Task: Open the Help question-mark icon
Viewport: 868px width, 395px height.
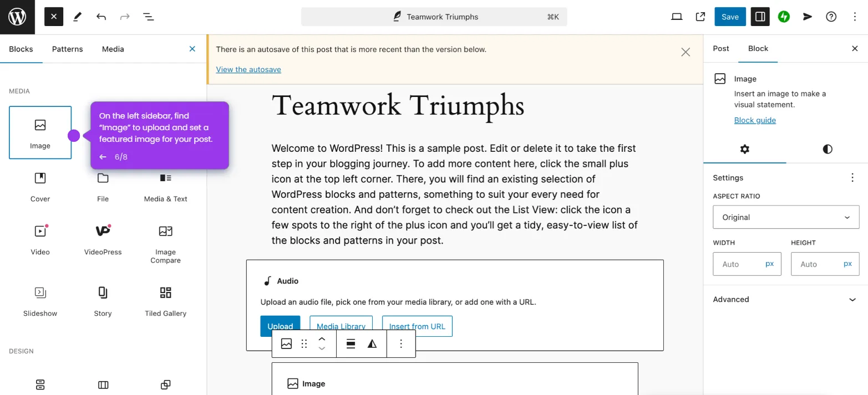Action: tap(831, 17)
